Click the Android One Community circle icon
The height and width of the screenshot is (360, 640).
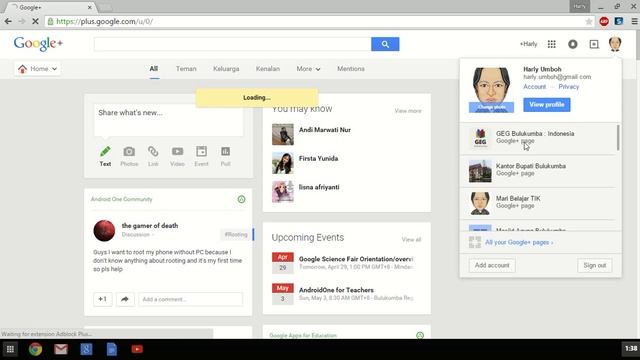(x=241, y=199)
